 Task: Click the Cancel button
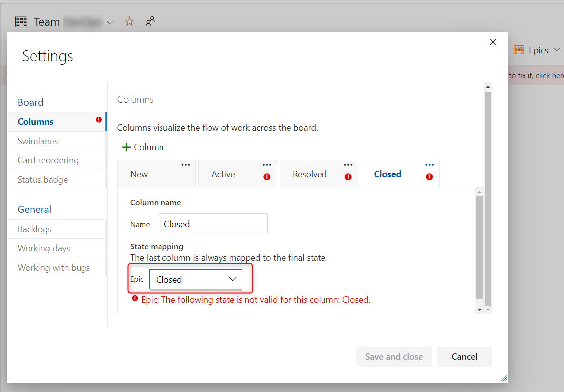click(464, 356)
